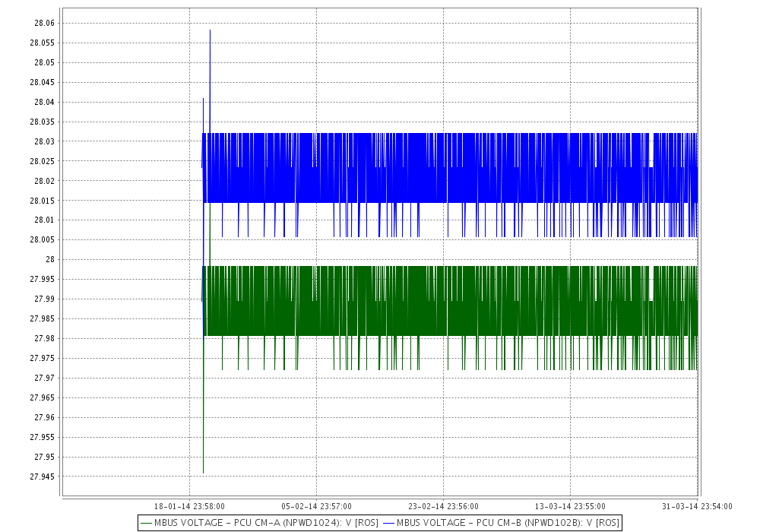Select legend entry MBUS VOLTAGE PCU CM-B (NPWD102B)
Screen dimensions: 760x532
coord(508,523)
